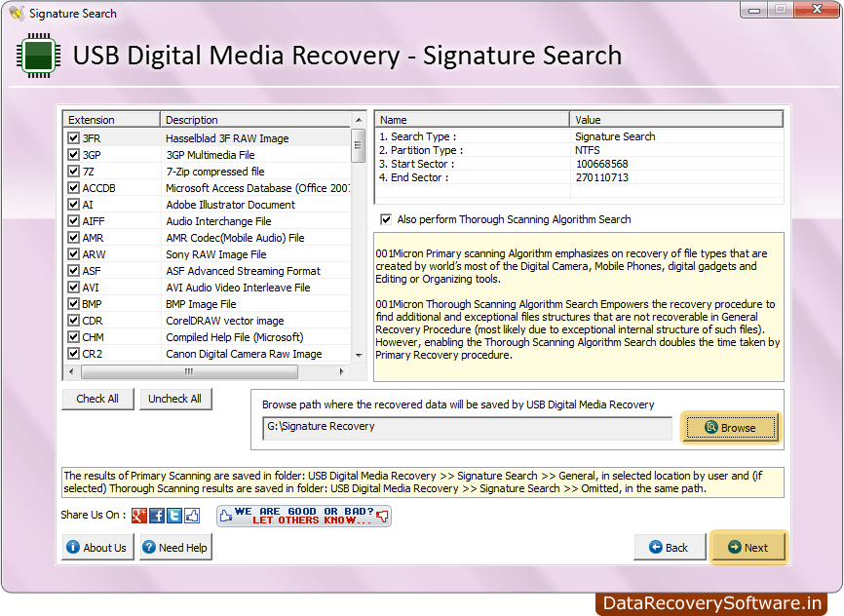This screenshot has width=844, height=616.
Task: Click the Uncheck All button
Action: (174, 399)
